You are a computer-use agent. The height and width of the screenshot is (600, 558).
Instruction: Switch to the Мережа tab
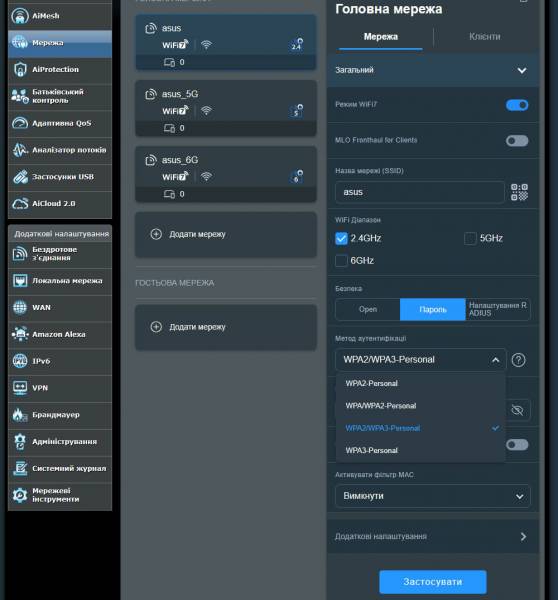[380, 37]
